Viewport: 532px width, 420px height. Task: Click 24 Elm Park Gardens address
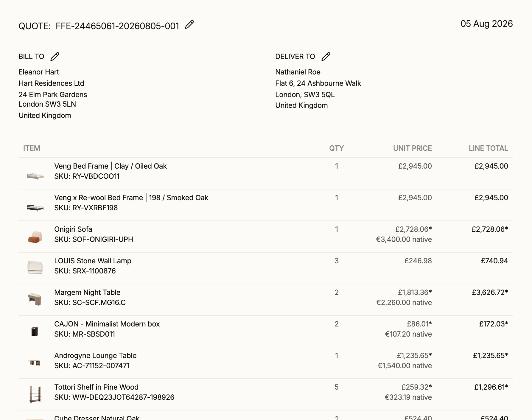(x=53, y=95)
